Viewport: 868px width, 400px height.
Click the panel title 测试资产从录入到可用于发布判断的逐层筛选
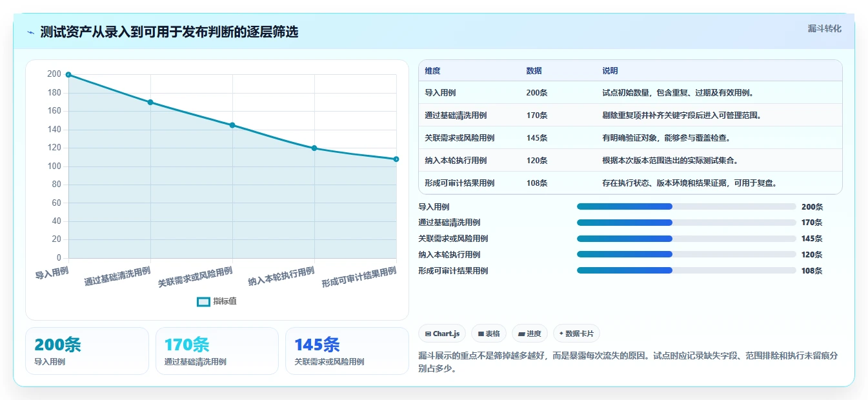(x=169, y=32)
